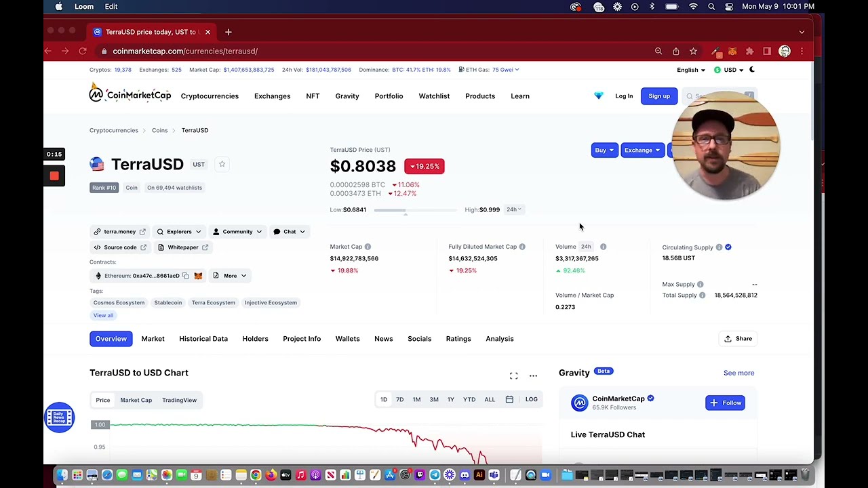
Task: Click the diamond rewards icon
Action: [598, 96]
